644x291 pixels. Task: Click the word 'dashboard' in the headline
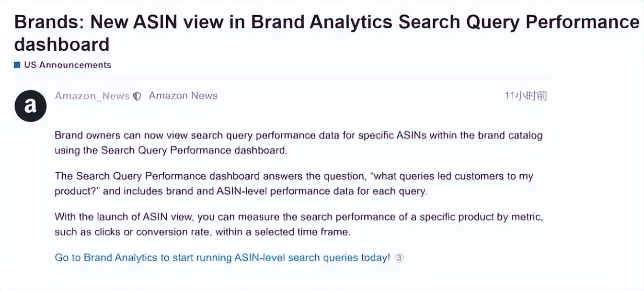point(62,45)
